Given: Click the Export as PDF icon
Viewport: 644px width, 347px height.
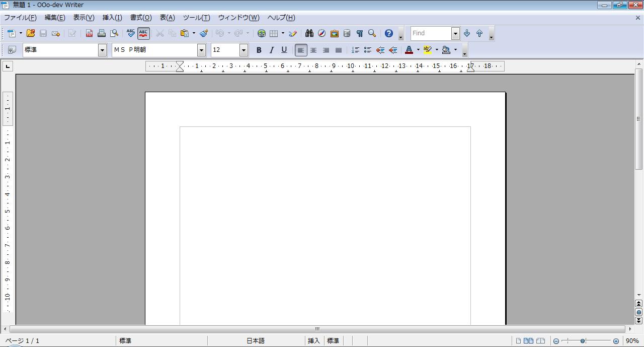Looking at the screenshot, I should click(89, 33).
